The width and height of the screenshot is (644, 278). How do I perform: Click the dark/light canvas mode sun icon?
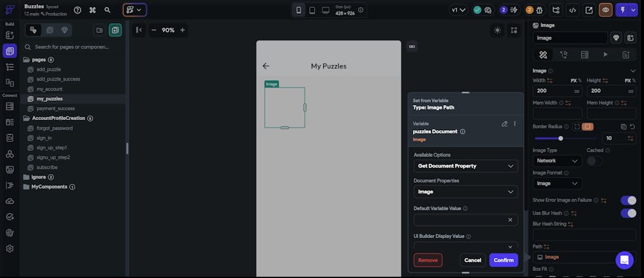click(497, 30)
